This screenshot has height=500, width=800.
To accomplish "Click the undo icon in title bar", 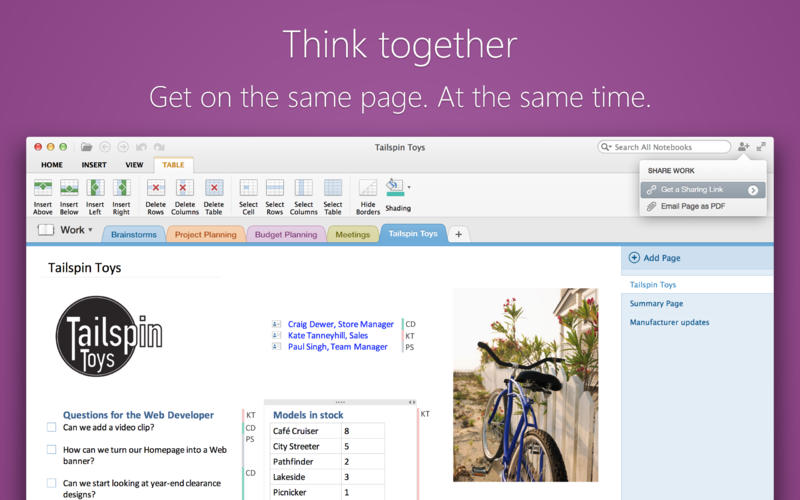I will 141,147.
